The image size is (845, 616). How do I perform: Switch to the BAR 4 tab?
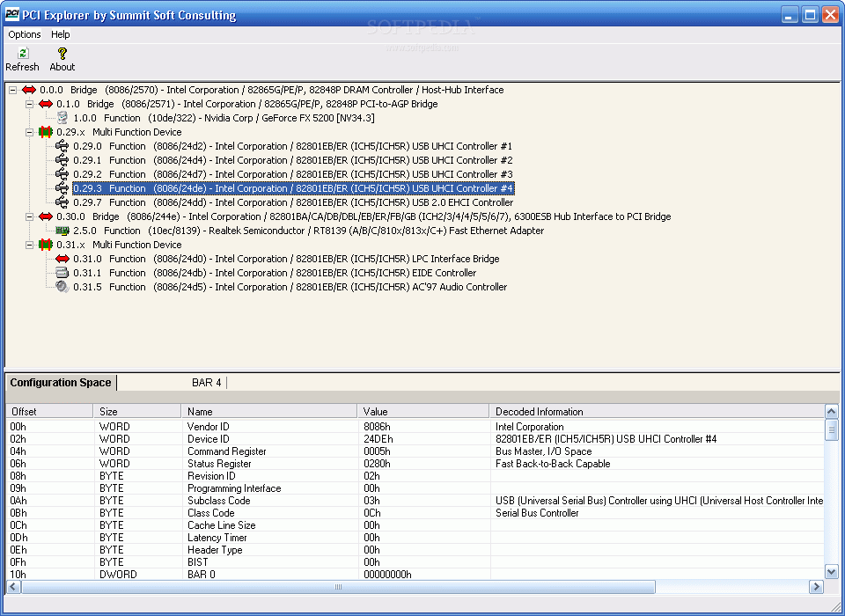[206, 383]
